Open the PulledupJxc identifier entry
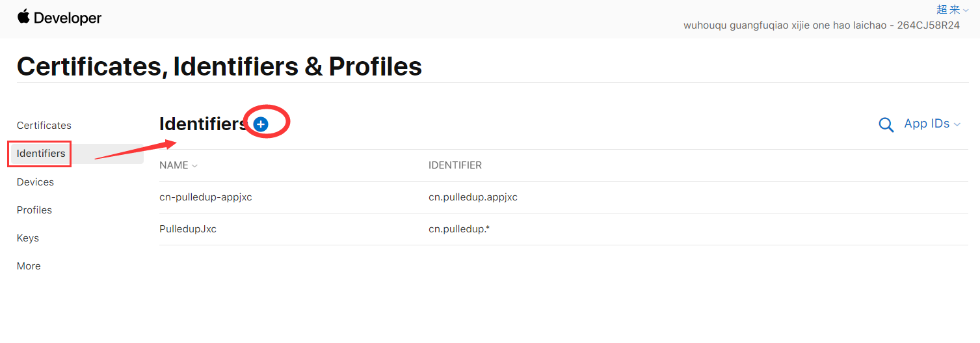 click(188, 229)
